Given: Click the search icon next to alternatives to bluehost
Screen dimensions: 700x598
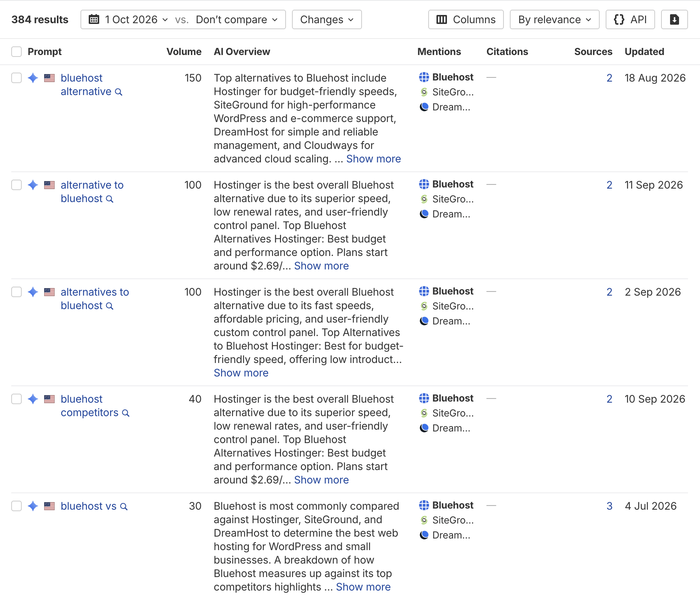Looking at the screenshot, I should pos(110,306).
